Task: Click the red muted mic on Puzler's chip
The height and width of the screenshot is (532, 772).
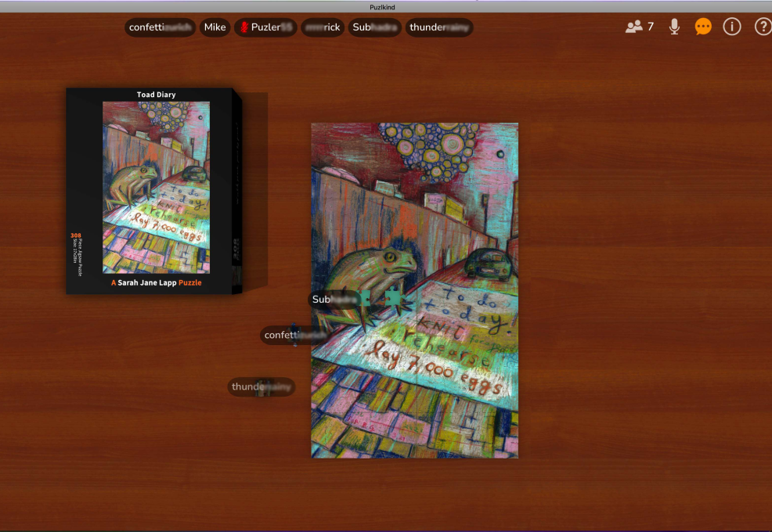Action: (x=244, y=27)
